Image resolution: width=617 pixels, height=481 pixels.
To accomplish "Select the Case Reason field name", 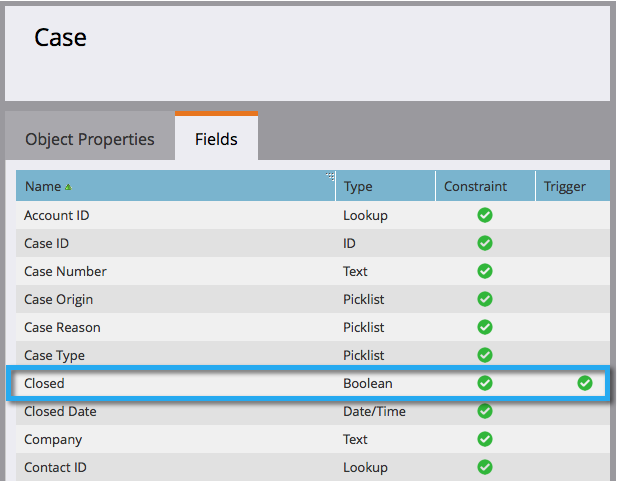I will [x=62, y=327].
